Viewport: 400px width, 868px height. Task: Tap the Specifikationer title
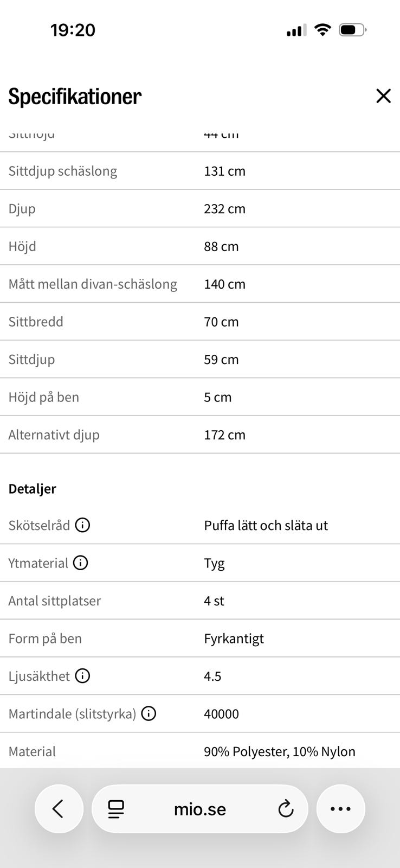tap(75, 96)
